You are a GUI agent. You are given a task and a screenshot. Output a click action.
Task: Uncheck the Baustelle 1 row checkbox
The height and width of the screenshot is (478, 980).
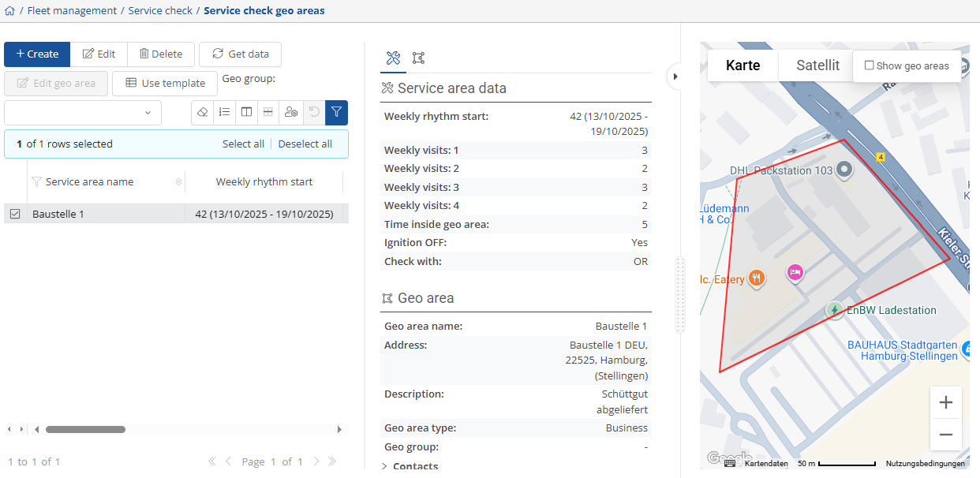(15, 214)
